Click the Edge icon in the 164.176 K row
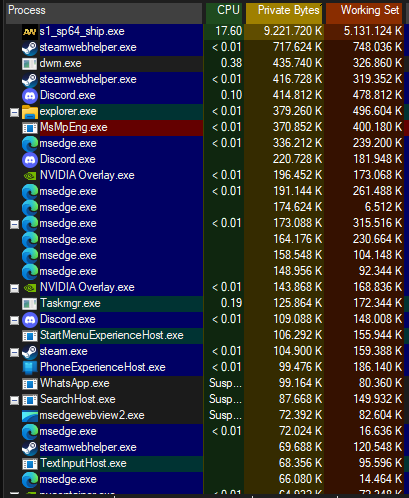This screenshot has height=498, width=409. [x=30, y=239]
